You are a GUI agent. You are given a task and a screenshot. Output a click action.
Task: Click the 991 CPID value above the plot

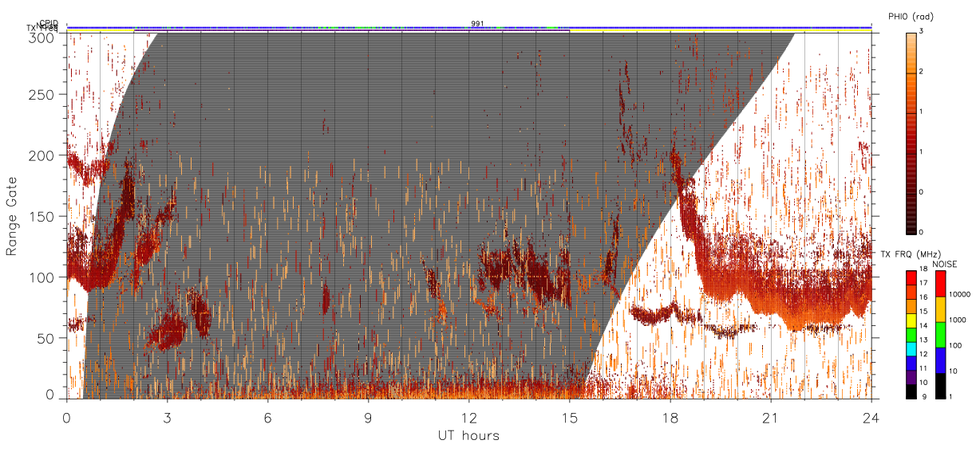click(x=477, y=23)
